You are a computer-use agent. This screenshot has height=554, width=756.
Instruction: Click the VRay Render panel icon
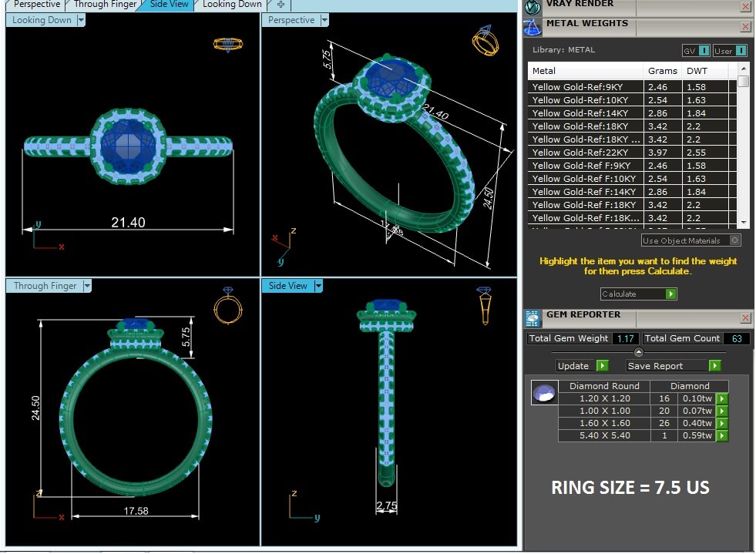[532, 7]
